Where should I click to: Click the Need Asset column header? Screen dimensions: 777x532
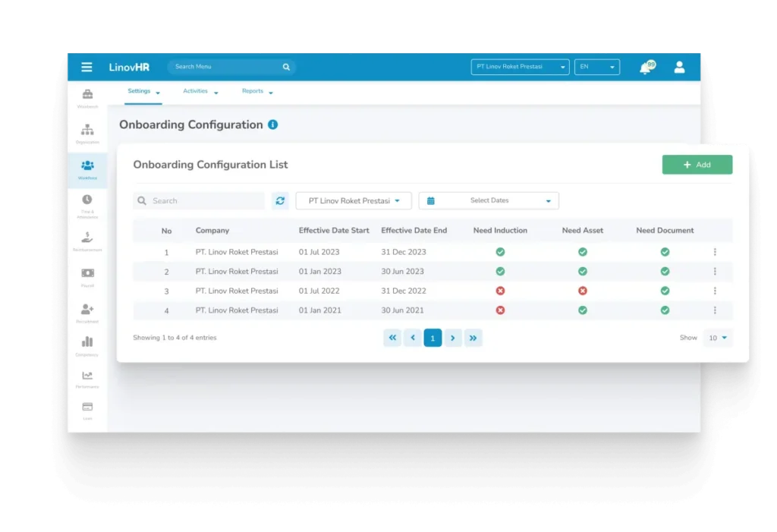click(x=582, y=231)
